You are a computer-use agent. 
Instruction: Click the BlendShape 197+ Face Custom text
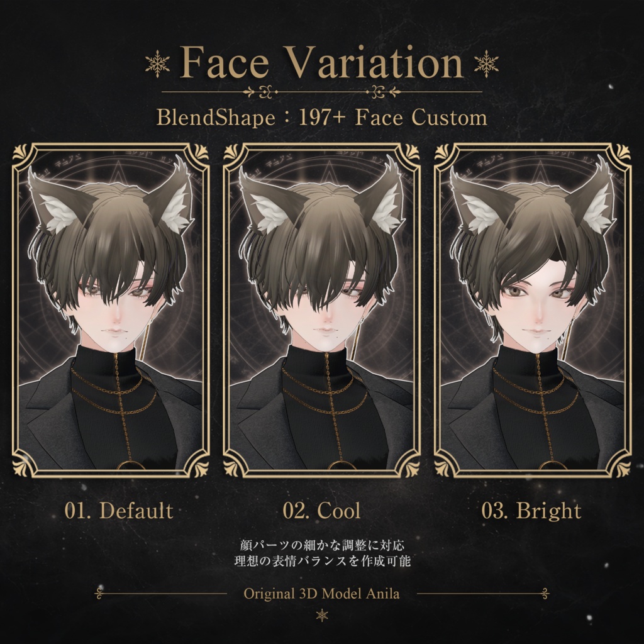[x=322, y=118]
